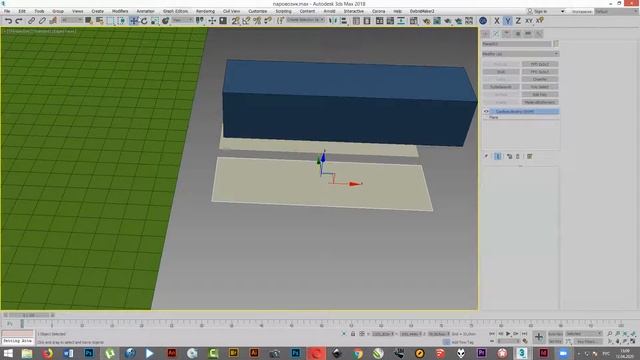The height and width of the screenshot is (360, 640).
Task: Choose the Select Object tool
Action: pos(89,20)
